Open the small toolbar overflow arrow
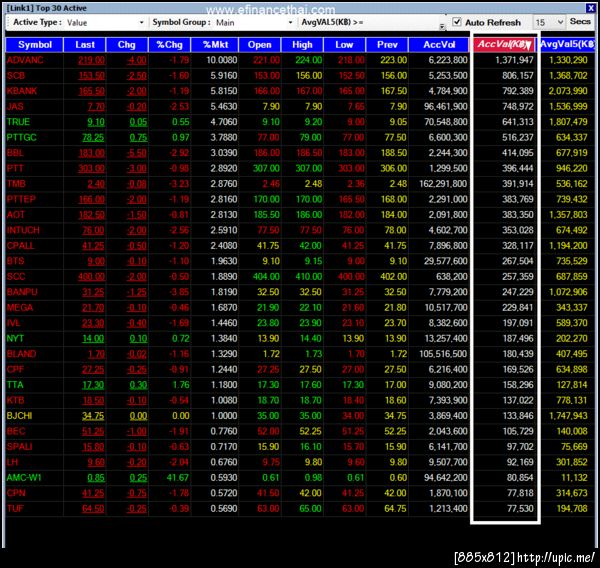 pyautogui.click(x=442, y=26)
